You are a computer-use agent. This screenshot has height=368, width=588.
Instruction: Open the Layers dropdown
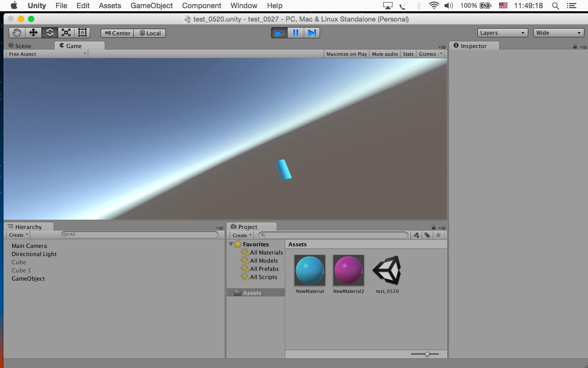click(502, 33)
